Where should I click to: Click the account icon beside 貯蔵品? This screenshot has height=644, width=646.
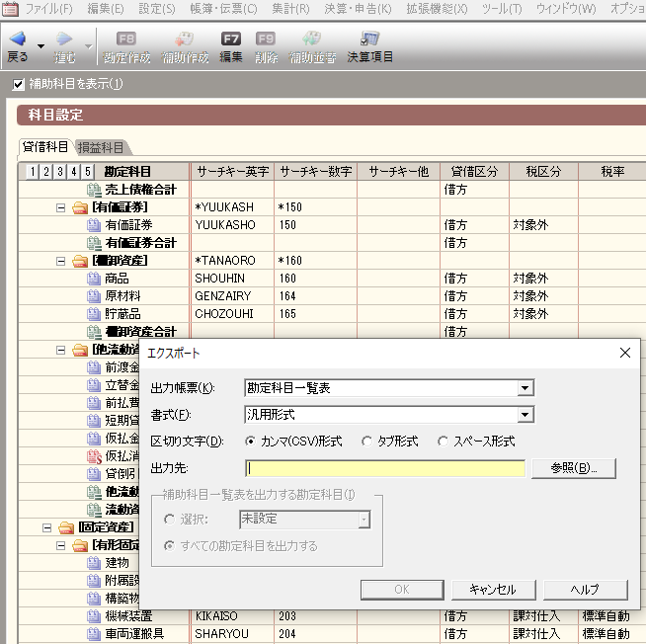pyautogui.click(x=94, y=314)
